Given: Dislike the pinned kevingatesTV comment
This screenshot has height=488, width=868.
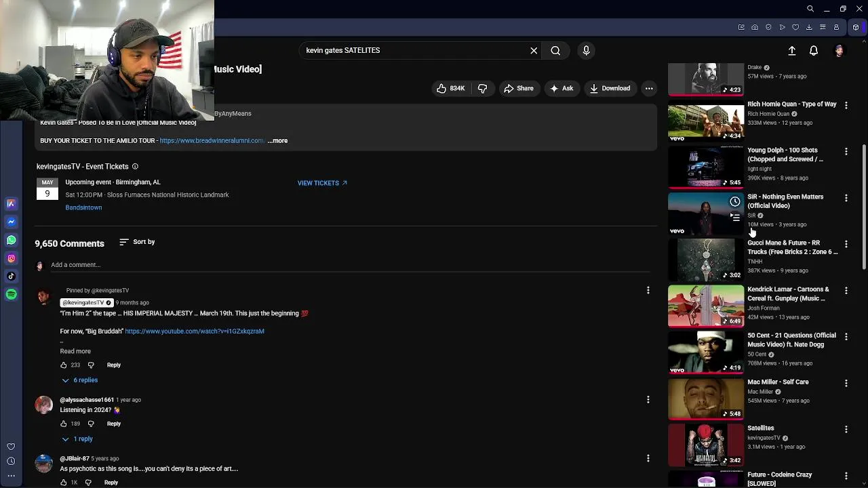Looking at the screenshot, I should (91, 365).
